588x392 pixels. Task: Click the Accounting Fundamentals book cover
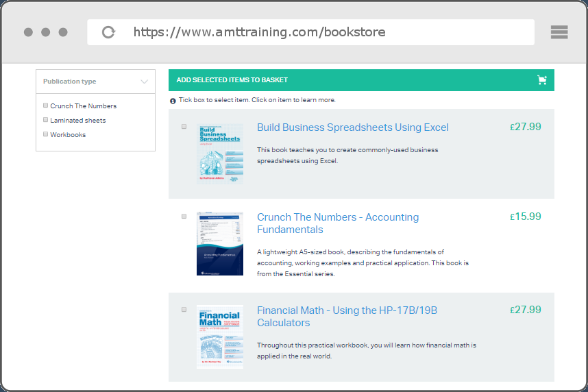click(x=219, y=244)
